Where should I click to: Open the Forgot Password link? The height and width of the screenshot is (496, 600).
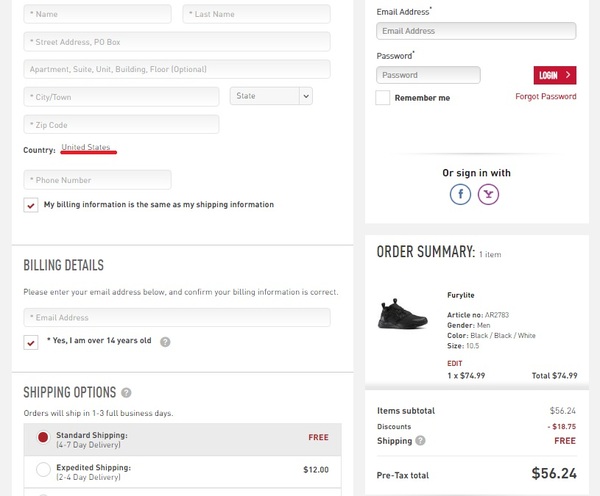coord(545,97)
